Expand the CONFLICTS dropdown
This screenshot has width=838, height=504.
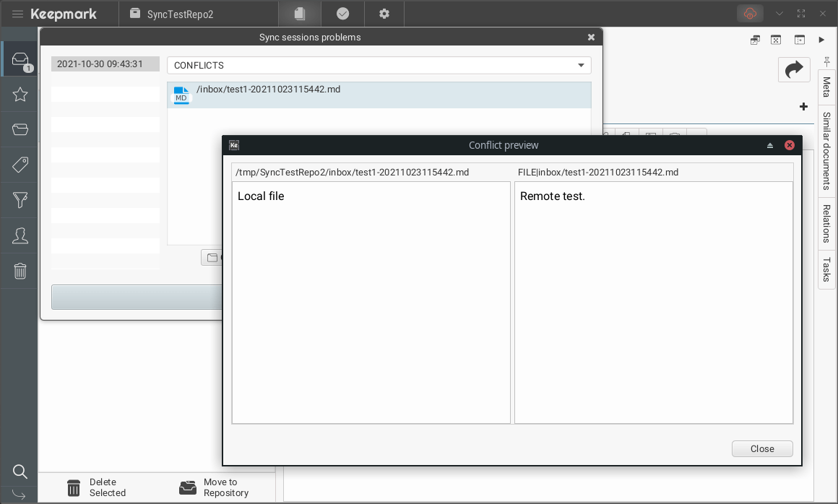[581, 66]
